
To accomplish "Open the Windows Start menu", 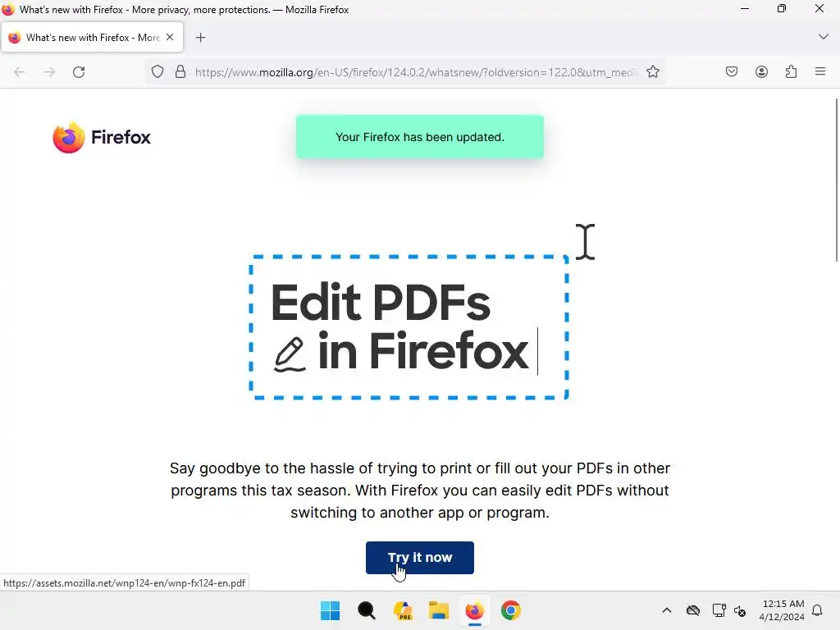I will [330, 610].
